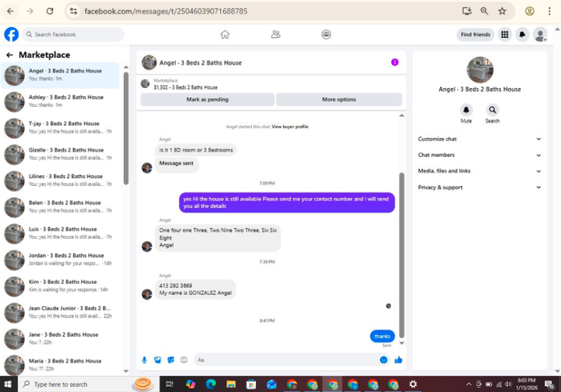Click Mark as pending button
The height and width of the screenshot is (392, 561).
[207, 99]
